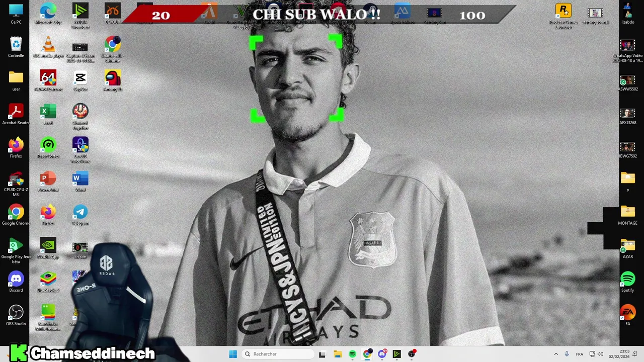This screenshot has width=644, height=362.
Task: Launch Acrobat Reader from the desktop
Action: (16, 114)
